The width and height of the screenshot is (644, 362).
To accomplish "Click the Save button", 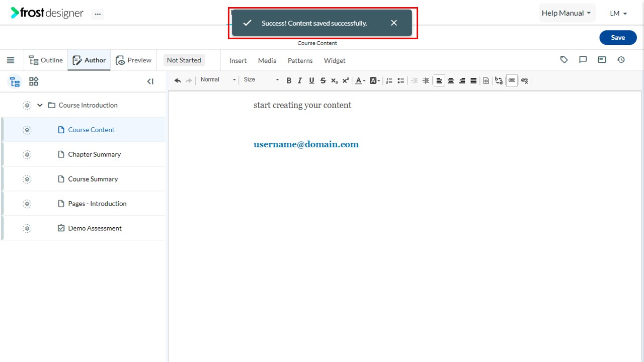I will click(x=618, y=38).
